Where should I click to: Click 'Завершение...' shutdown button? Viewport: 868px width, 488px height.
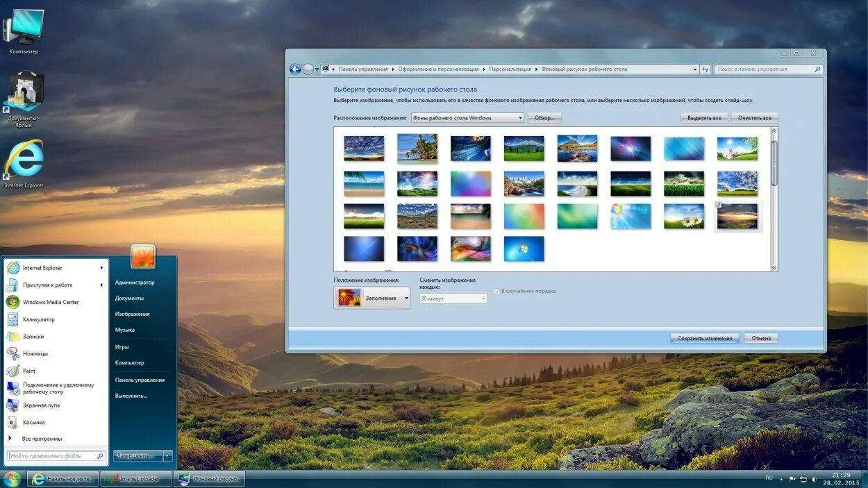pyautogui.click(x=138, y=456)
